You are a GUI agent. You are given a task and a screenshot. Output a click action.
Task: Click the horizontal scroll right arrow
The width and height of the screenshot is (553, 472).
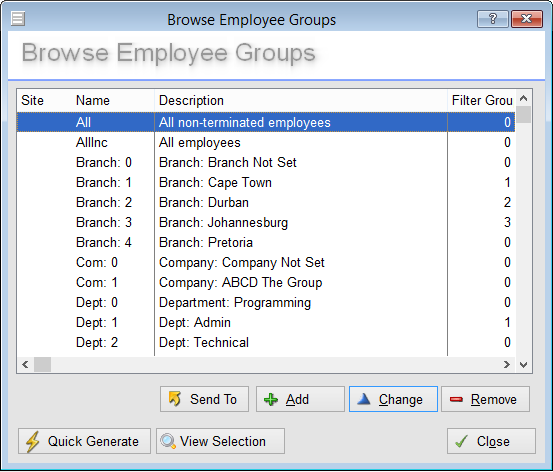click(507, 364)
